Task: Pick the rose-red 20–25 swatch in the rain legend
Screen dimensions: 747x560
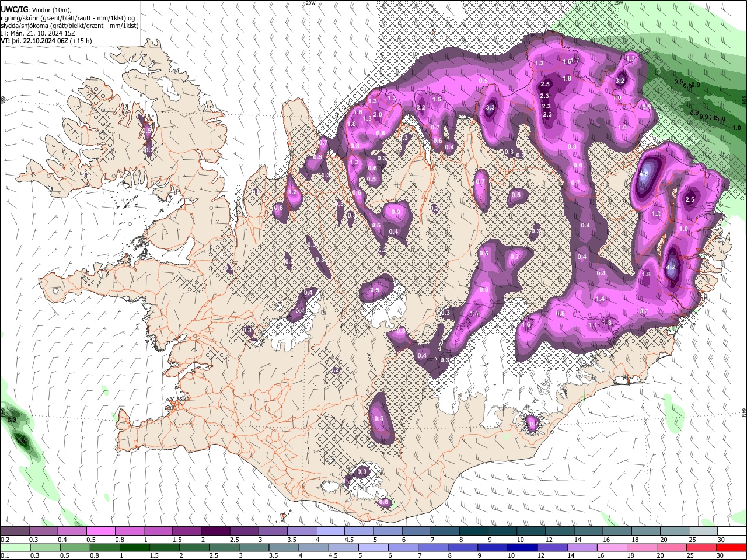Action: tap(701, 548)
